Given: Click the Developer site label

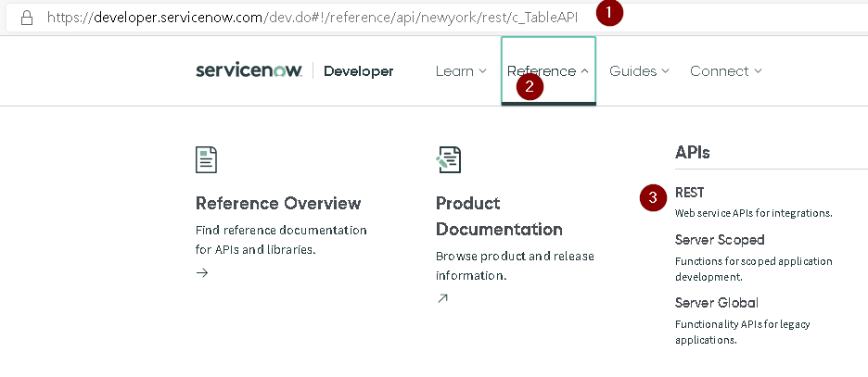Looking at the screenshot, I should (359, 71).
